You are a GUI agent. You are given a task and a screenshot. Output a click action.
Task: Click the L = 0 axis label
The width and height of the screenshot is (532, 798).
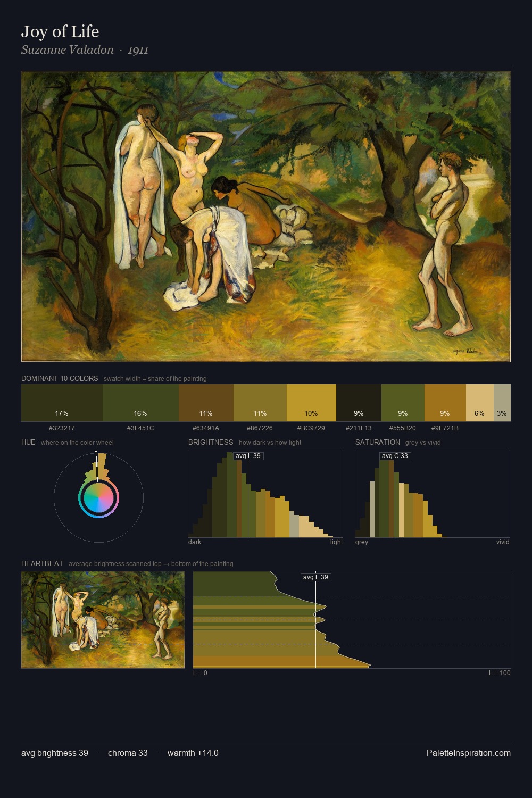[200, 673]
